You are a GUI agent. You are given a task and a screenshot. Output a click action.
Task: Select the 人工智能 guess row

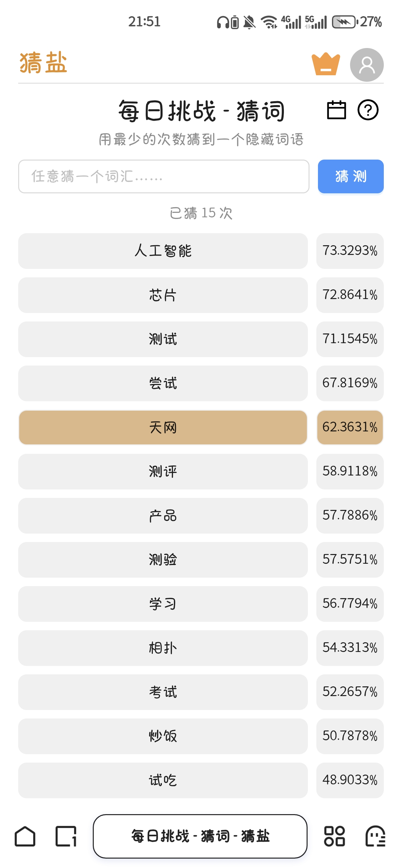click(x=163, y=251)
